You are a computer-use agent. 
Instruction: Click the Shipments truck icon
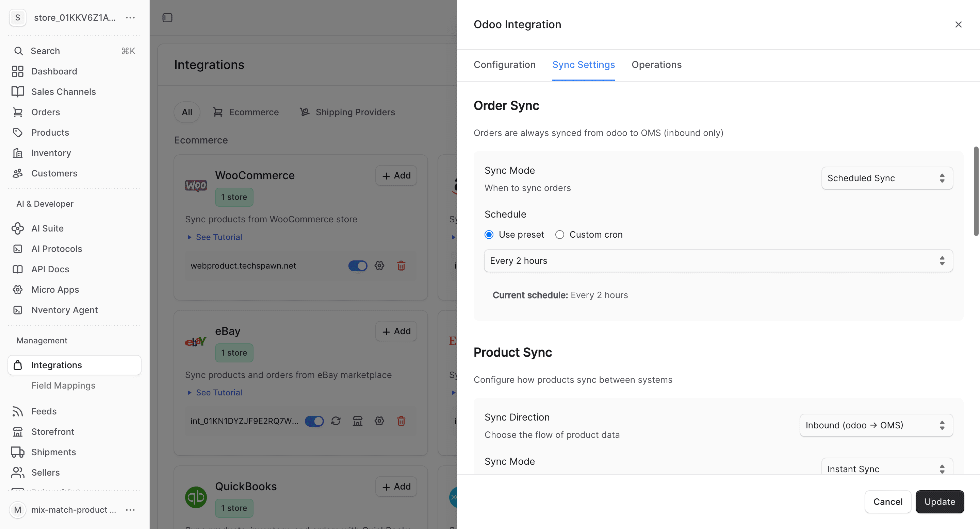17,452
